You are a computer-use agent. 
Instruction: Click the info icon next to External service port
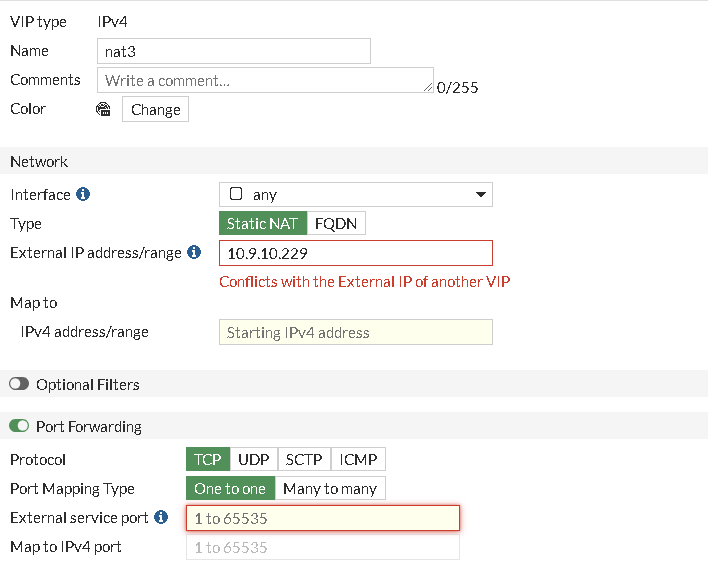(x=161, y=518)
